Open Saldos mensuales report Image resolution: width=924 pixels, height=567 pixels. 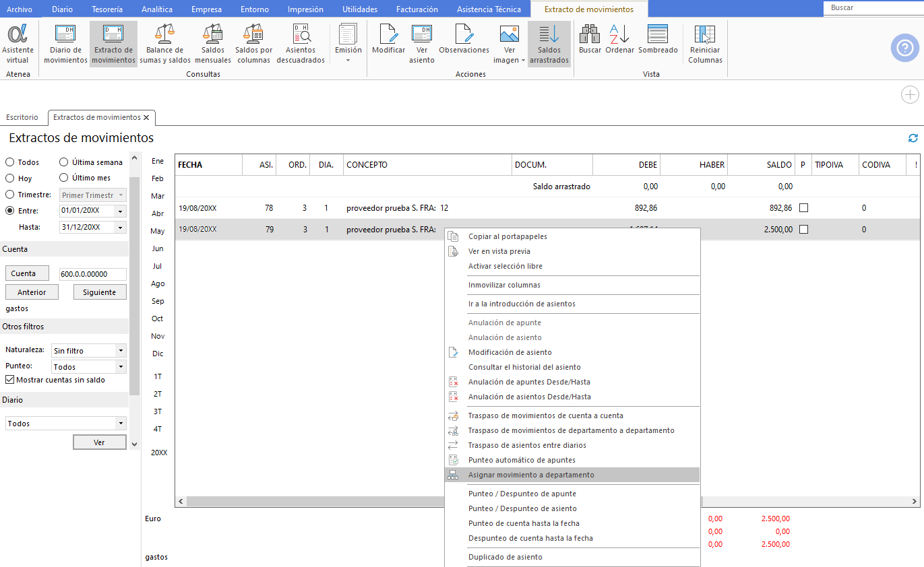click(213, 44)
